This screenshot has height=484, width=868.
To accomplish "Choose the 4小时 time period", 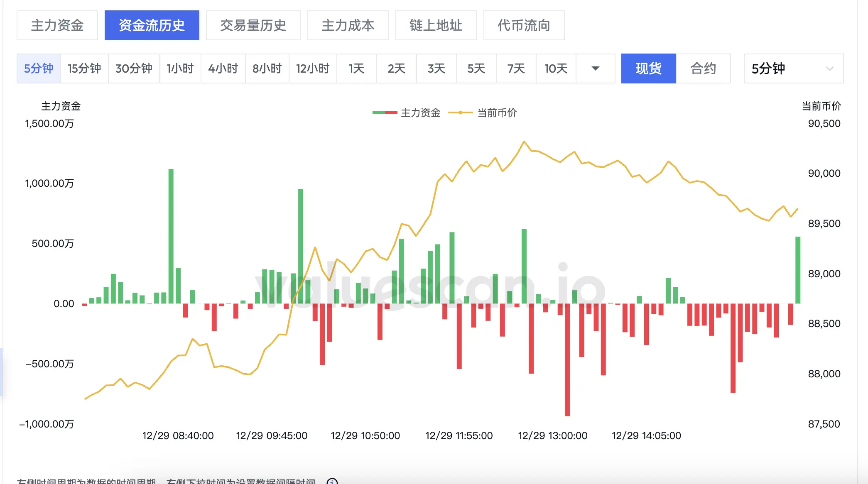I will coord(223,68).
